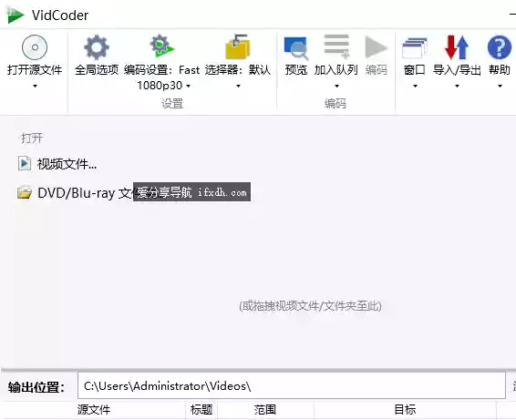Click the 加入队列 list icon
The image size is (516, 420).
[x=336, y=46]
